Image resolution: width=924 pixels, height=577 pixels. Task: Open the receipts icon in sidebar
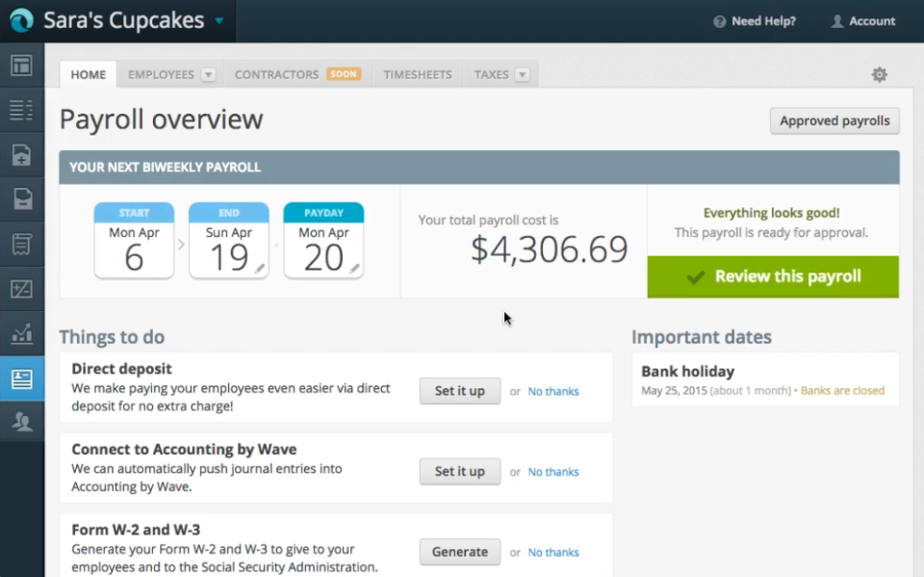click(22, 244)
